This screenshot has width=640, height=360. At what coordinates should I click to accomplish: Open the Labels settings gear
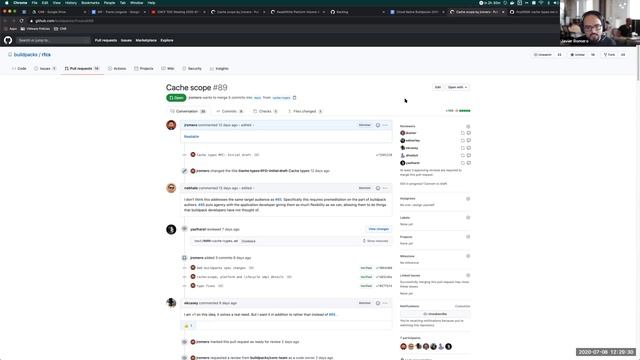[x=468, y=218]
